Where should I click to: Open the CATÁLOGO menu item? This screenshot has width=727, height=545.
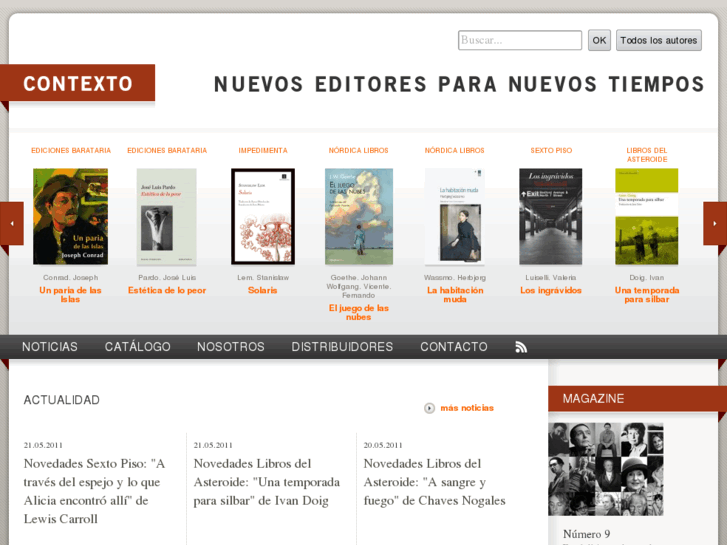[x=137, y=346]
